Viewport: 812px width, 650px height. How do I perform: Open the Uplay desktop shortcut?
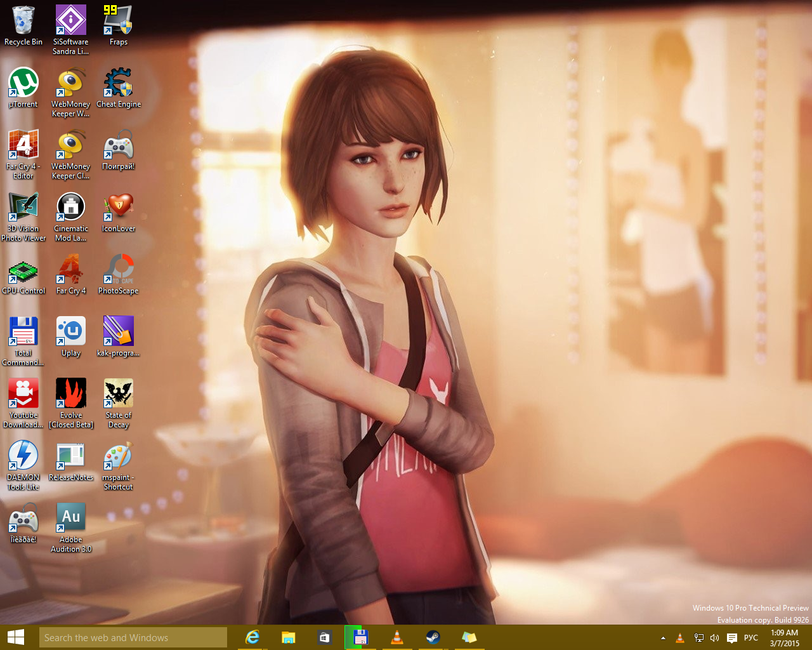click(71, 336)
